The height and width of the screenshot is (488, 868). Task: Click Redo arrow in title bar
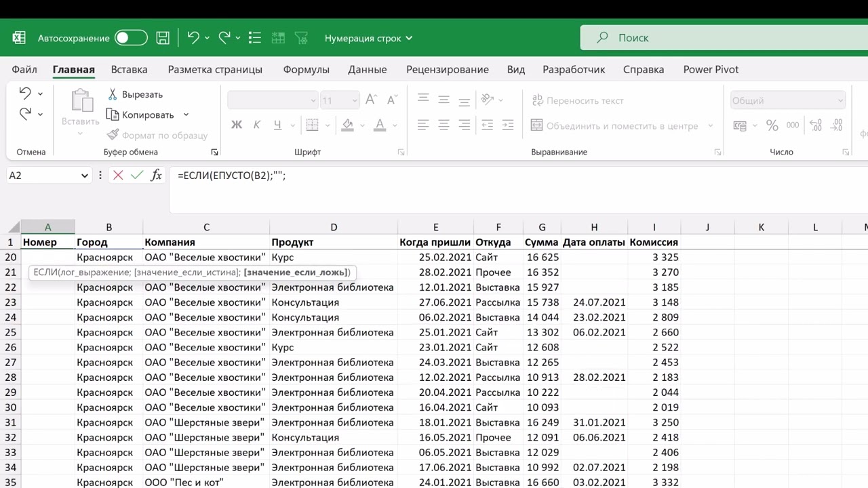tap(224, 38)
